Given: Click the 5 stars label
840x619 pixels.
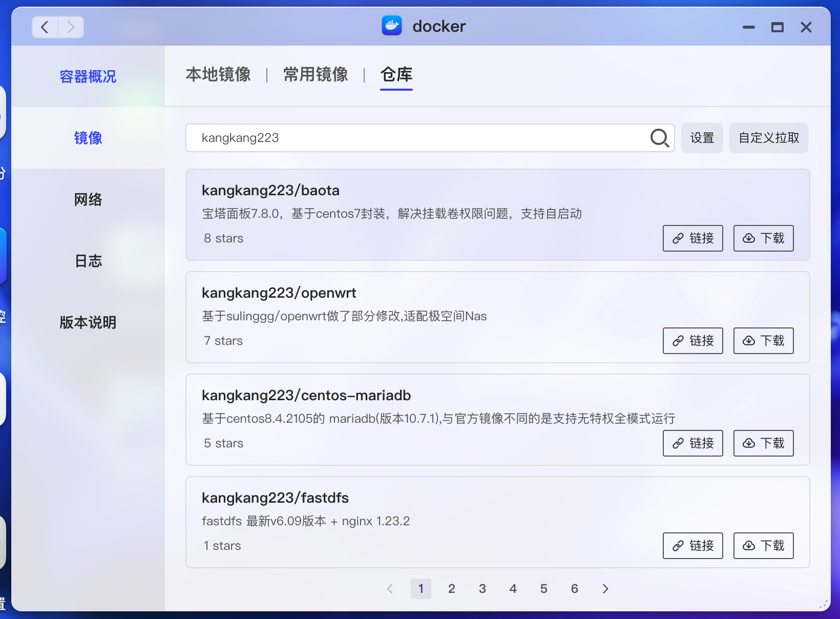Looking at the screenshot, I should 223,443.
